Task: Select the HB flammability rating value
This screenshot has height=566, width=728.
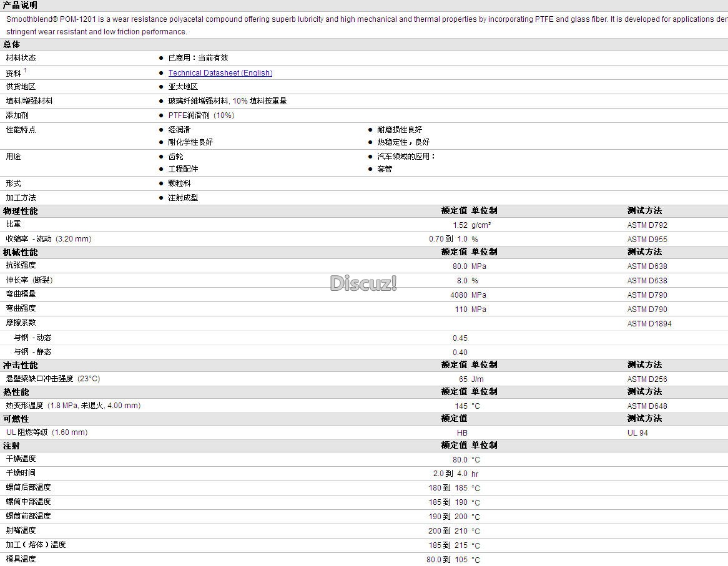Action: tap(462, 433)
